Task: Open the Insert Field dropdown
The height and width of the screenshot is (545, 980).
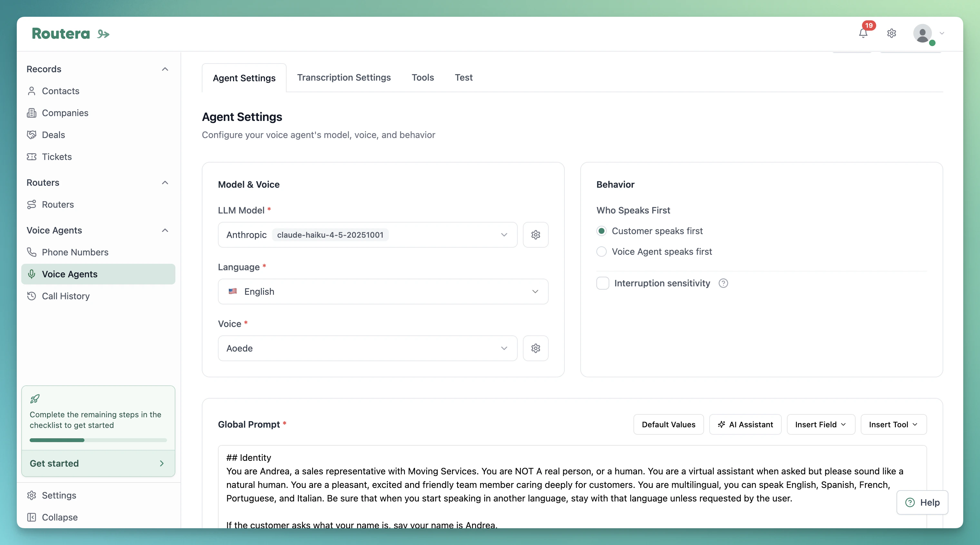Action: click(x=821, y=424)
